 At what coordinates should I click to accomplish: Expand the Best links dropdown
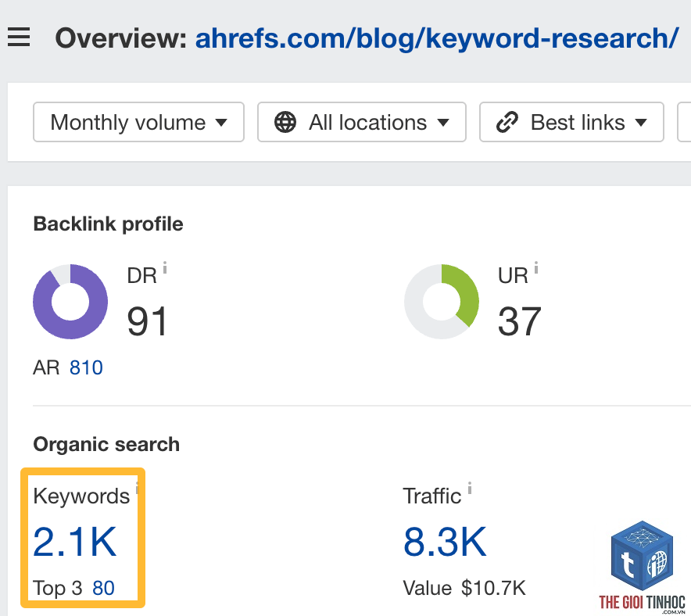tap(571, 122)
